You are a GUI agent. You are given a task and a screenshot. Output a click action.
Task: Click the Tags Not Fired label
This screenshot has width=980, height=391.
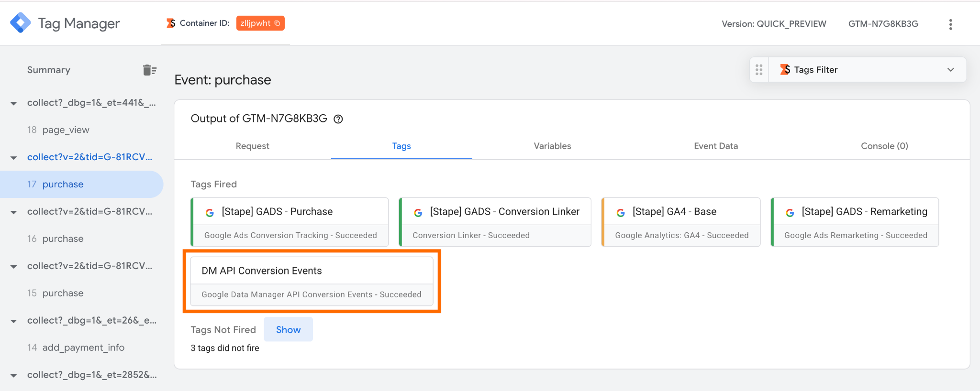[x=223, y=330]
